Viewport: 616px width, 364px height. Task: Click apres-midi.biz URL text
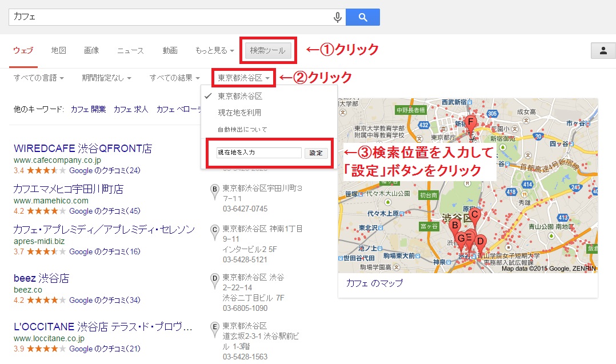pos(39,241)
